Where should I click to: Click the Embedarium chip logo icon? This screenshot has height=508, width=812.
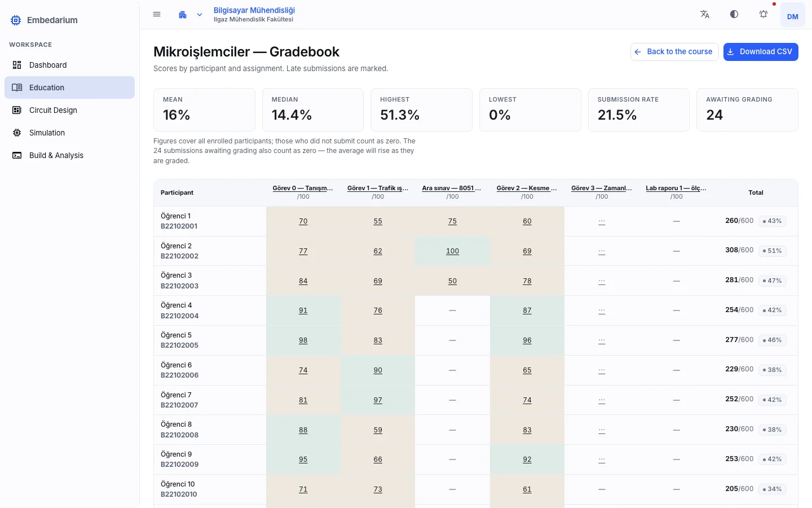tap(16, 20)
